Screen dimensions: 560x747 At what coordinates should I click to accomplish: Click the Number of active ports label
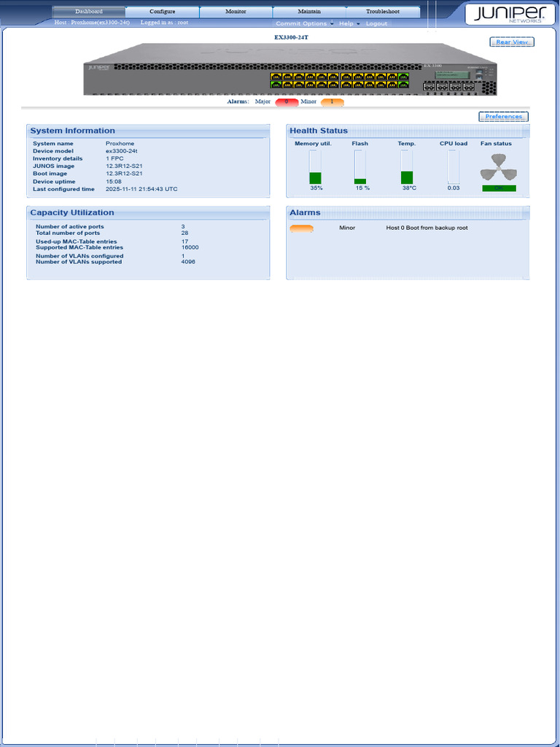point(69,227)
